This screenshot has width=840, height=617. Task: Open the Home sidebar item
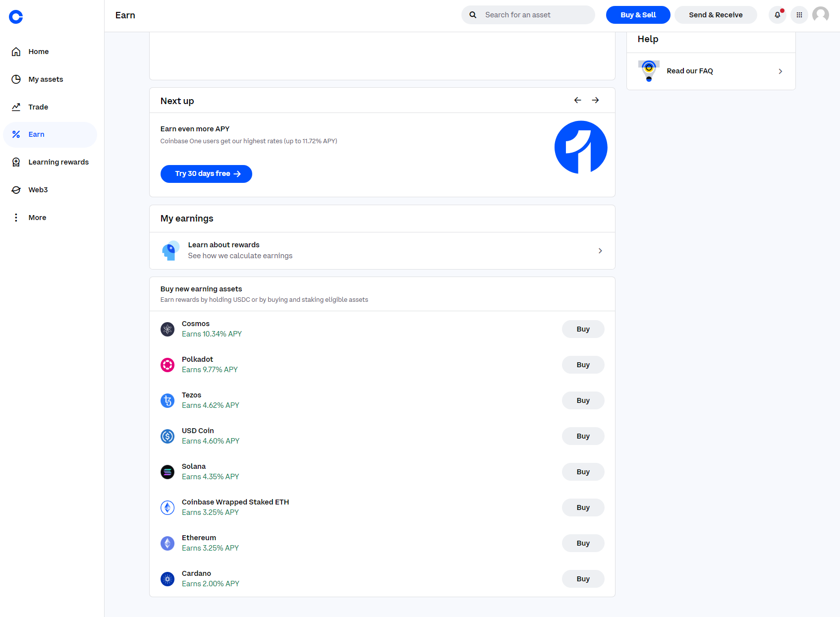[x=50, y=52]
